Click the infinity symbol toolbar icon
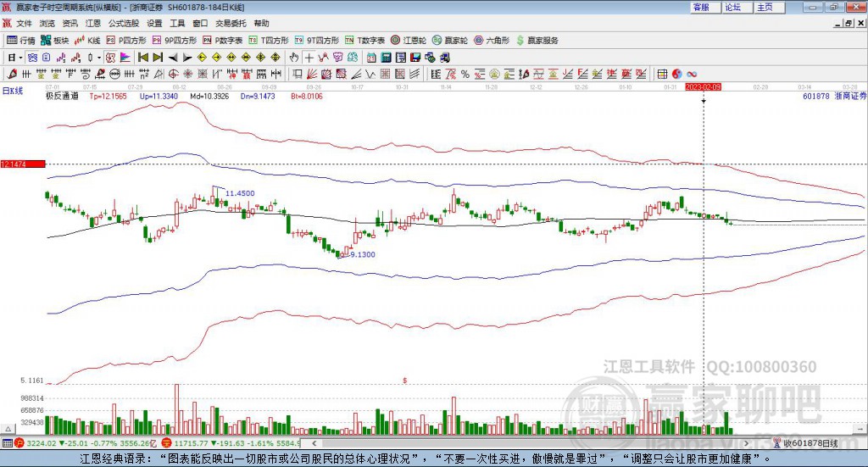 [x=692, y=74]
